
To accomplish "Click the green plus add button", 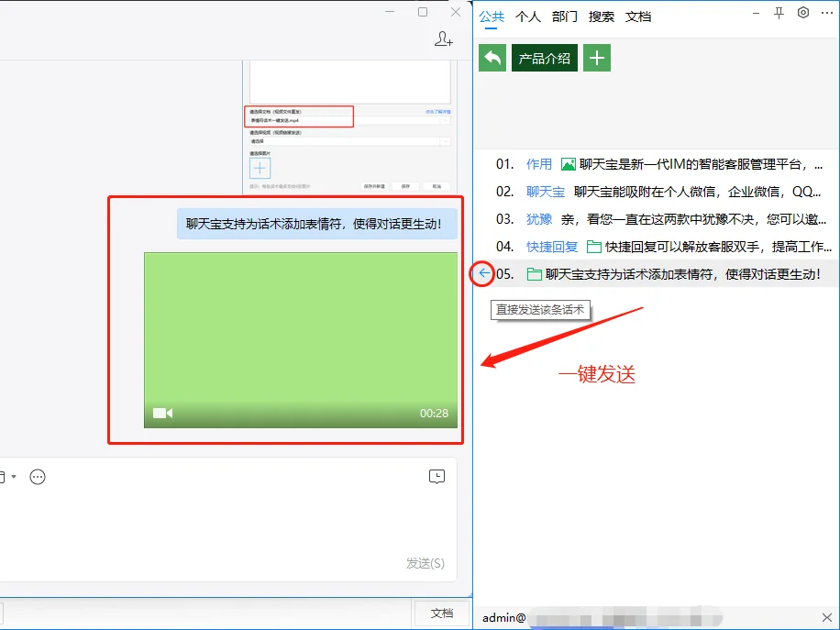I will 597,58.
